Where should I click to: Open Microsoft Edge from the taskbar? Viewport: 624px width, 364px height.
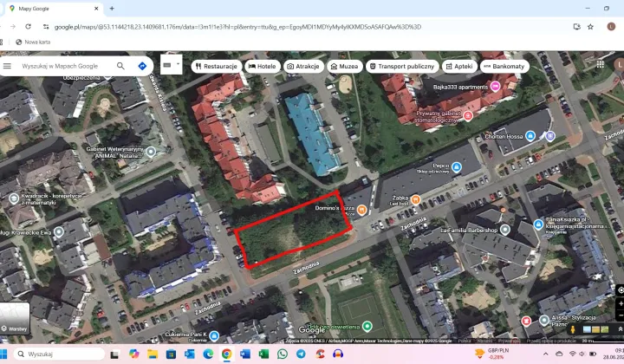pyautogui.click(x=208, y=354)
